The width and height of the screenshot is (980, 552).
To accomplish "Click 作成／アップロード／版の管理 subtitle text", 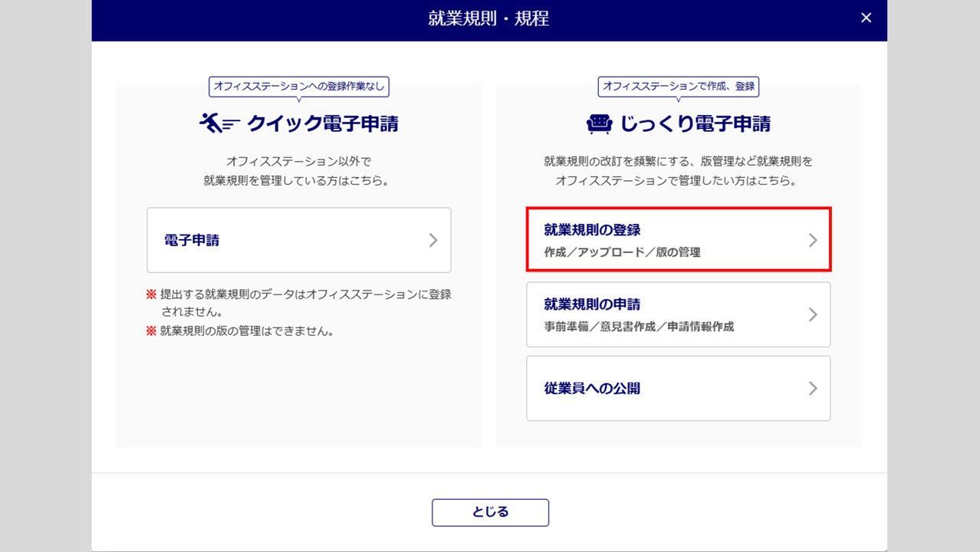I will (x=622, y=251).
